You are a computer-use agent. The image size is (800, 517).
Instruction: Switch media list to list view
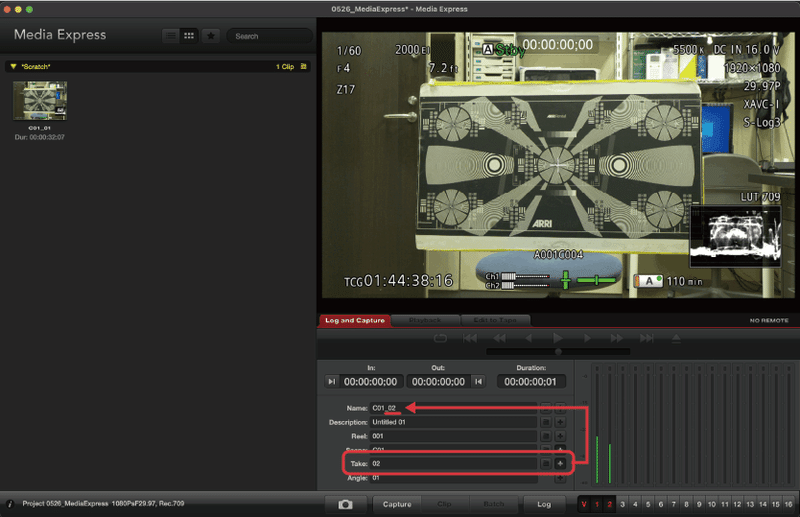tap(170, 36)
